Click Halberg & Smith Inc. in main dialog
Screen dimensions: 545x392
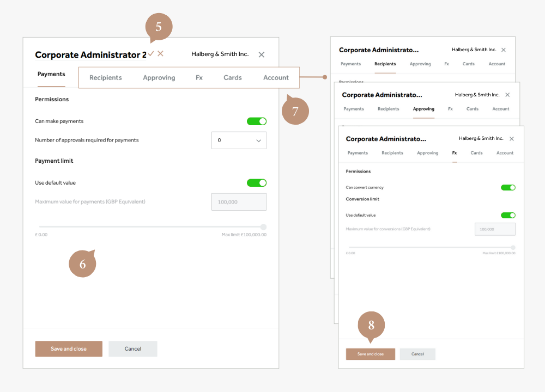220,54
